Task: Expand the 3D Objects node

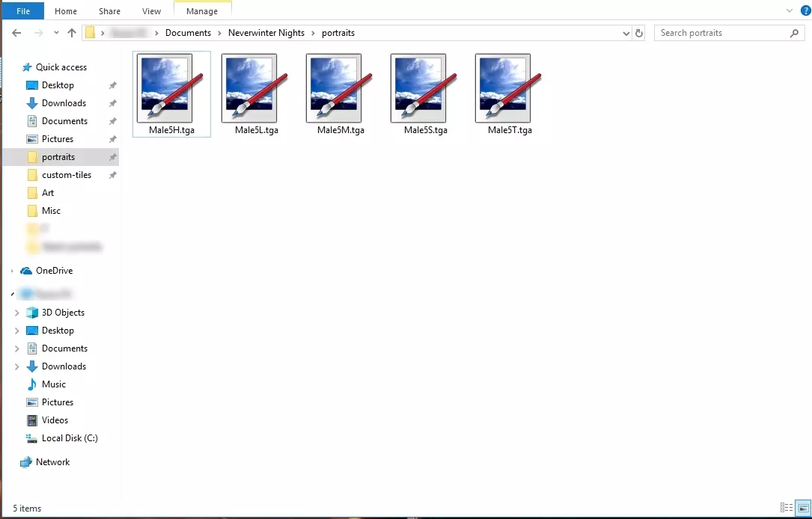Action: [x=16, y=313]
